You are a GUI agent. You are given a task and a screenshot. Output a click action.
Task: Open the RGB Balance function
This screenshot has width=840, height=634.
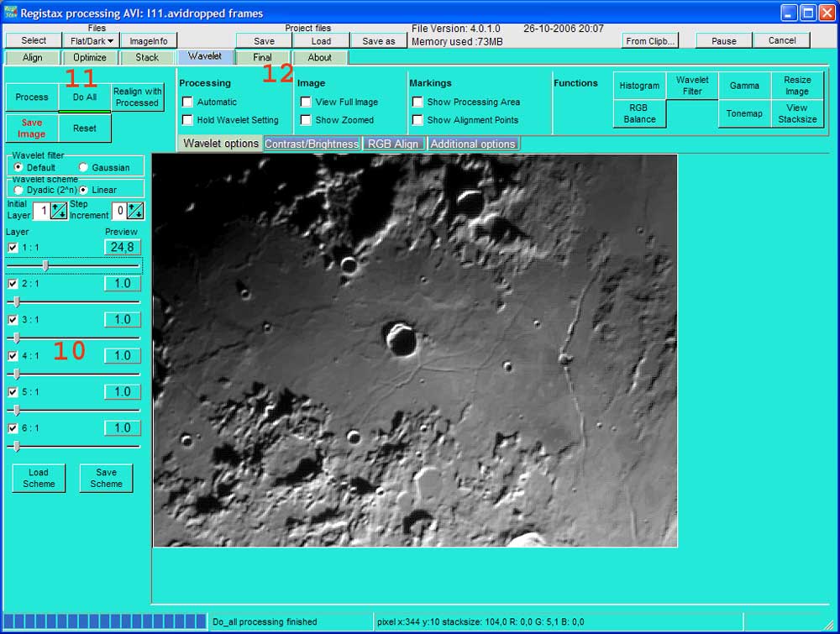point(639,113)
